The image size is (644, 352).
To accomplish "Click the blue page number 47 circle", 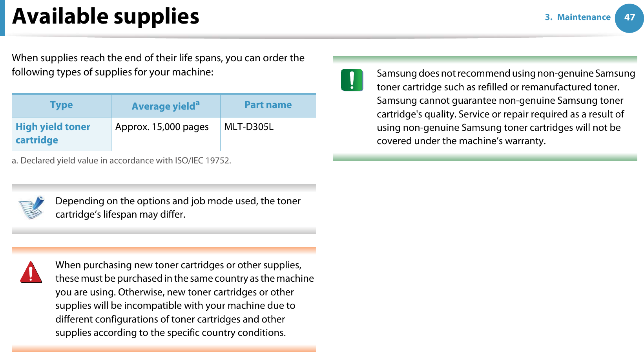I will coord(629,18).
